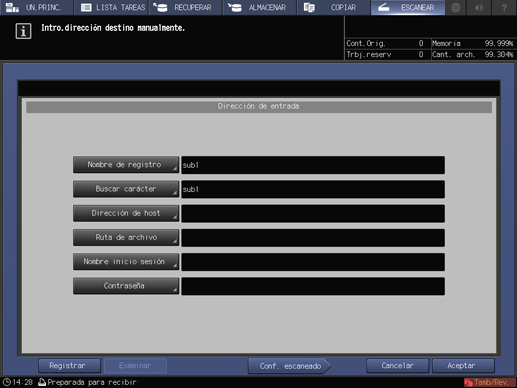Click the Dirección de entrada header
This screenshot has width=517, height=388.
click(x=259, y=106)
